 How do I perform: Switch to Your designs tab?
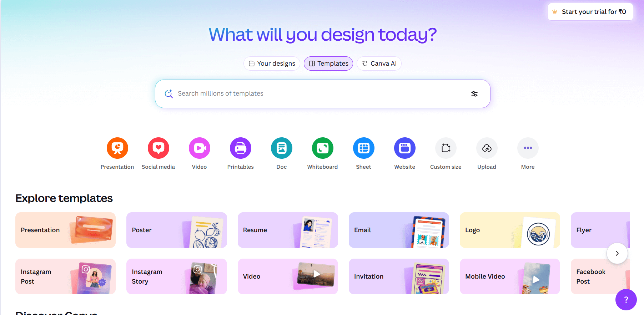pos(272,63)
